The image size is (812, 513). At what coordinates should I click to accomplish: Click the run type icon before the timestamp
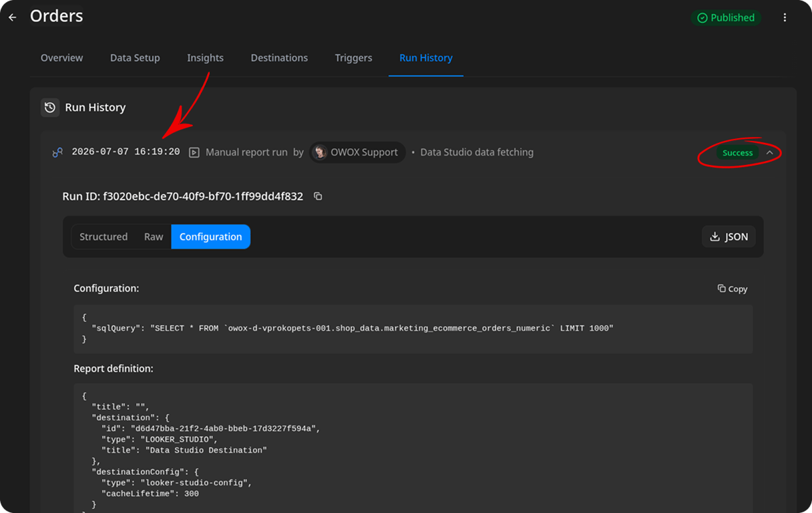[57, 152]
